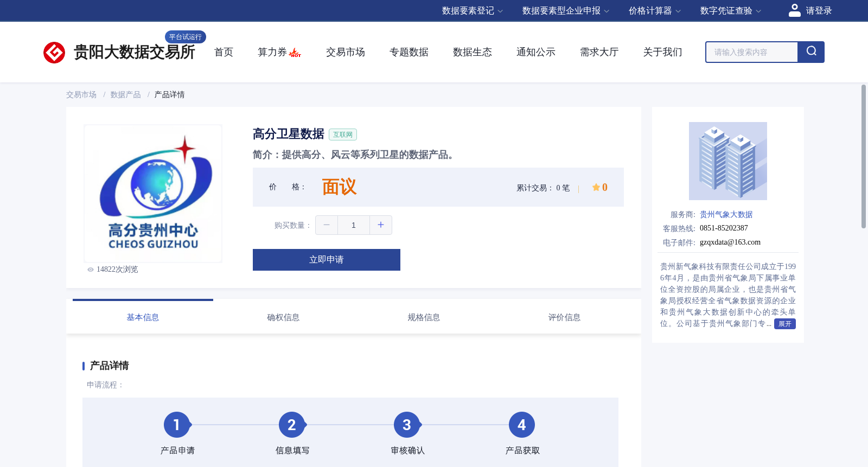Open the 算力券 menu item
This screenshot has width=868, height=467.
(x=272, y=52)
